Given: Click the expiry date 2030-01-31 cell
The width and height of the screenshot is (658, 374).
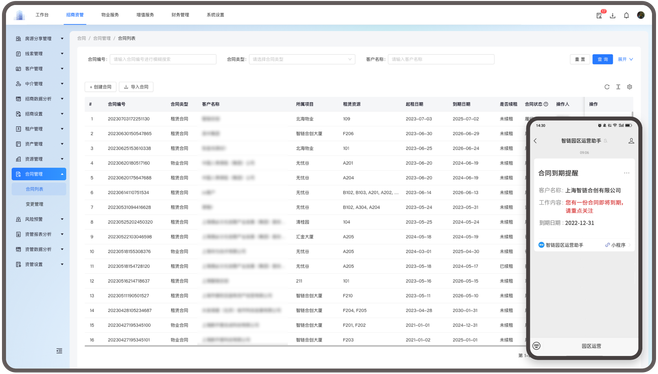Looking at the screenshot, I should point(465,311).
